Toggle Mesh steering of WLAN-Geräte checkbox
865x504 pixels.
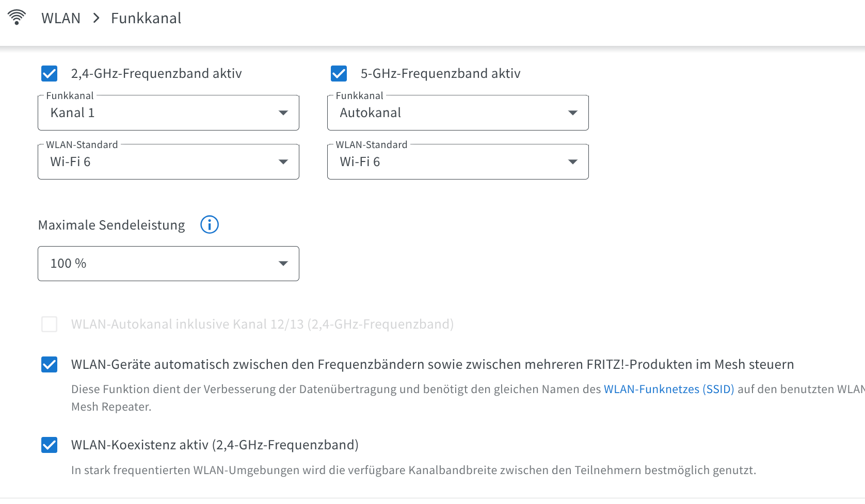coord(50,365)
